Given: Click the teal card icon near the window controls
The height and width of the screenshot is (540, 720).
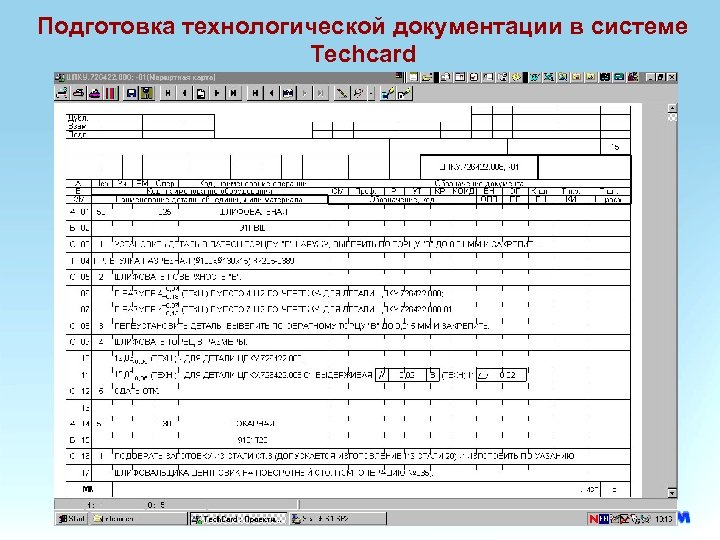Looking at the screenshot, I should click(x=619, y=77).
